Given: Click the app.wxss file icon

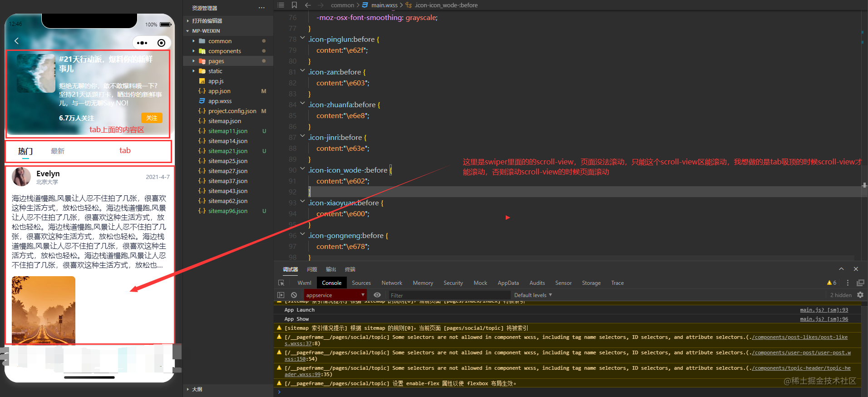Looking at the screenshot, I should [x=202, y=101].
